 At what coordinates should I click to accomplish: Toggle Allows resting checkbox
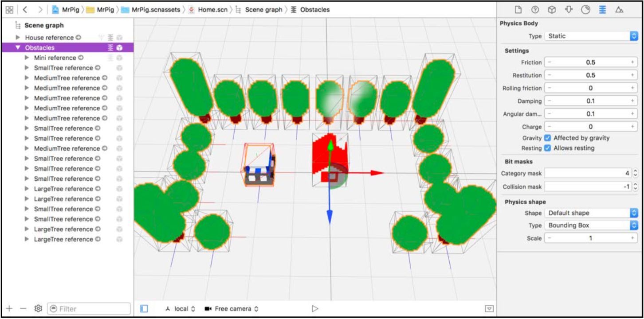[x=548, y=148]
